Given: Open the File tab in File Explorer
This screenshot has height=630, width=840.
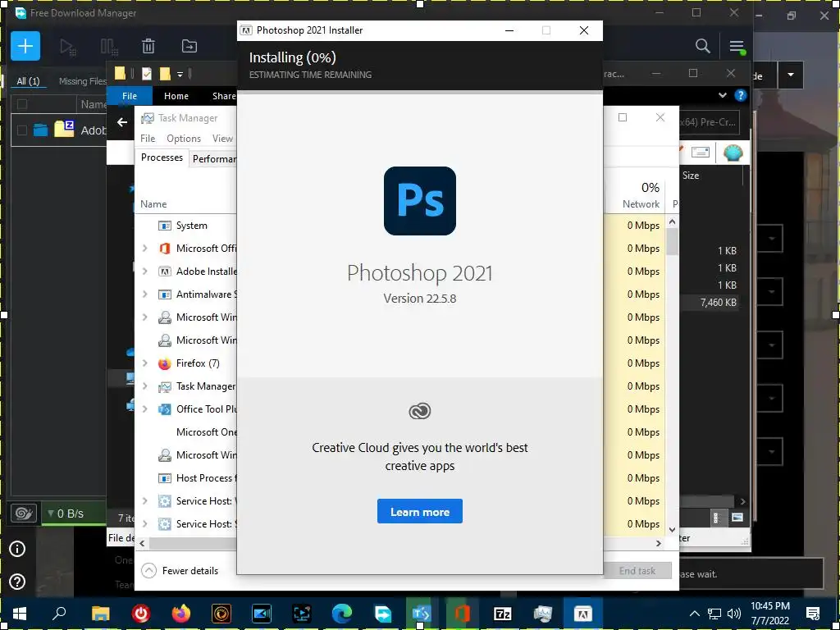Looking at the screenshot, I should pos(130,96).
